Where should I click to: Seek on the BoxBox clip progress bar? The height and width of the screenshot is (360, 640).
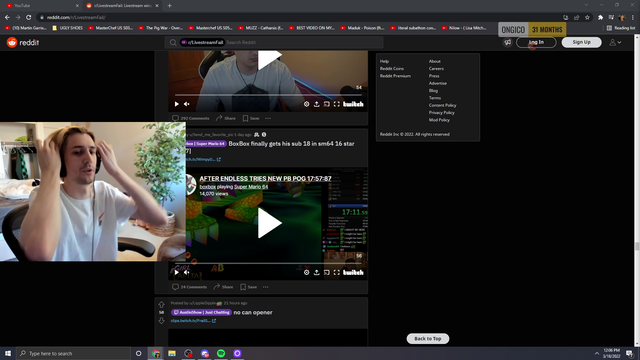[268, 263]
